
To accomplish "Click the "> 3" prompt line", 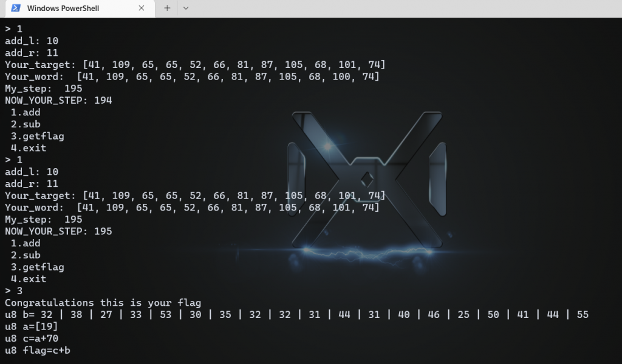I will (12, 291).
